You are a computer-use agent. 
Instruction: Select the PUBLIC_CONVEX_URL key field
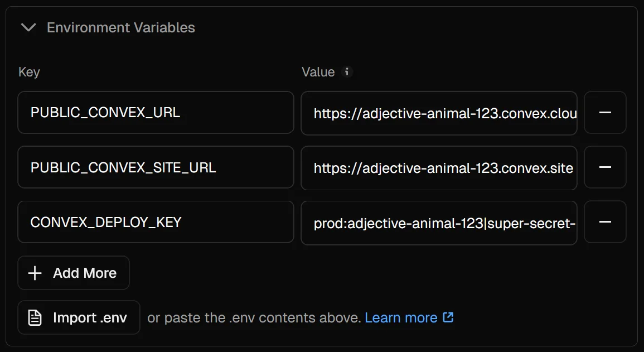[156, 113]
